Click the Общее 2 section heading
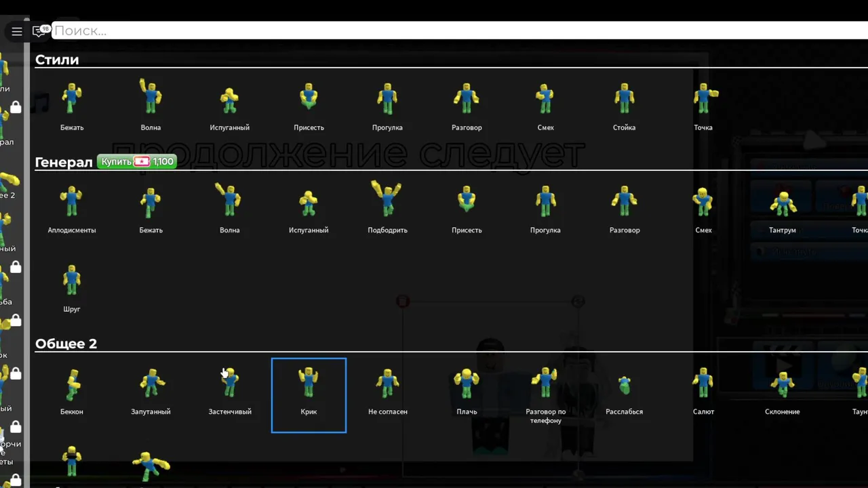868x488 pixels. pos(66,344)
